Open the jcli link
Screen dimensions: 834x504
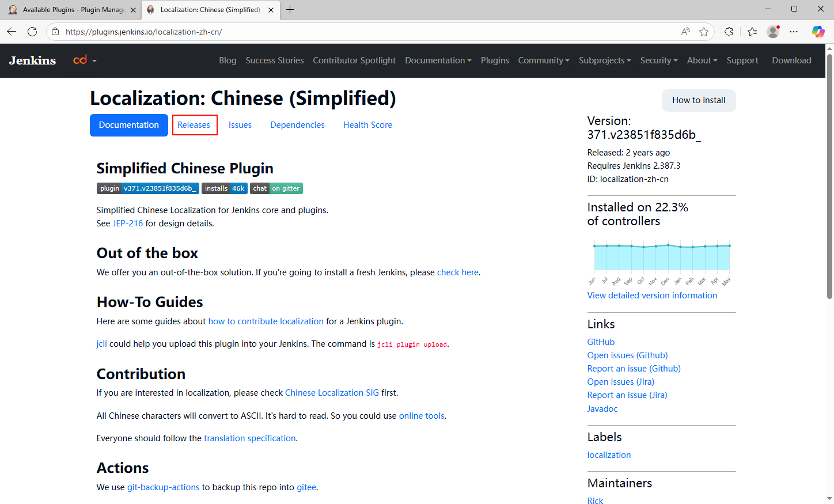click(x=101, y=344)
